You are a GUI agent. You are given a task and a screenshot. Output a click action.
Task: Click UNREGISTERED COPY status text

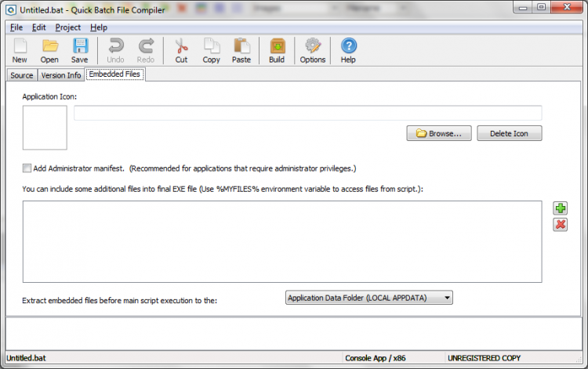(x=485, y=358)
